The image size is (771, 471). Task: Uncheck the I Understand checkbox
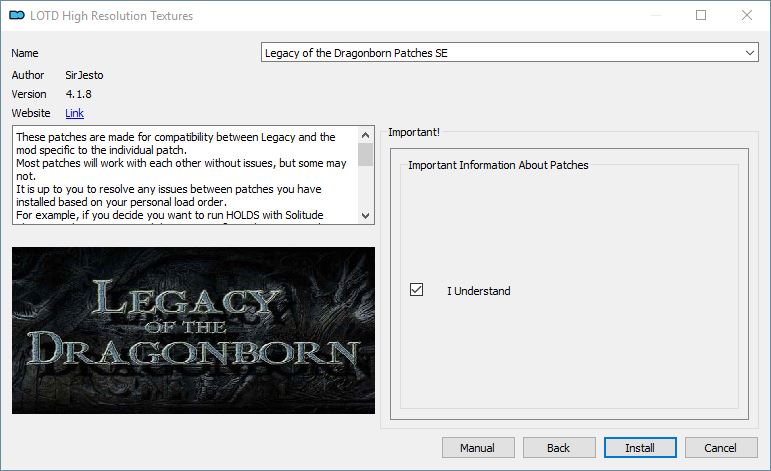[416, 290]
